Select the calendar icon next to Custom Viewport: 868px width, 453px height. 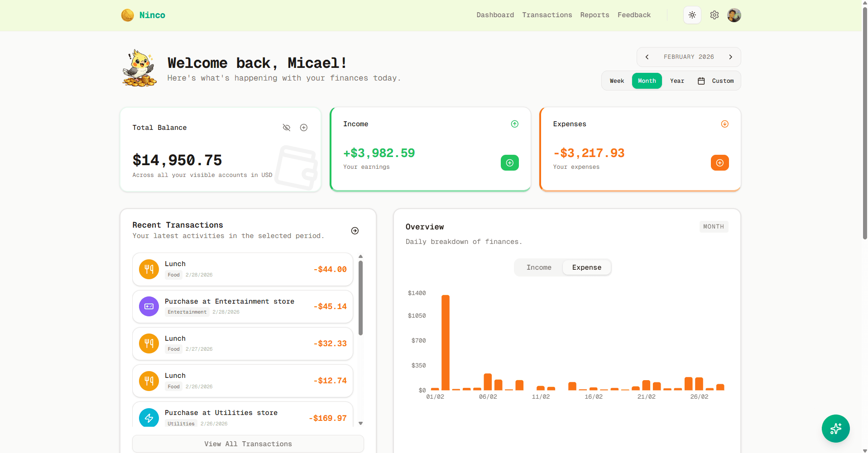[x=701, y=81]
